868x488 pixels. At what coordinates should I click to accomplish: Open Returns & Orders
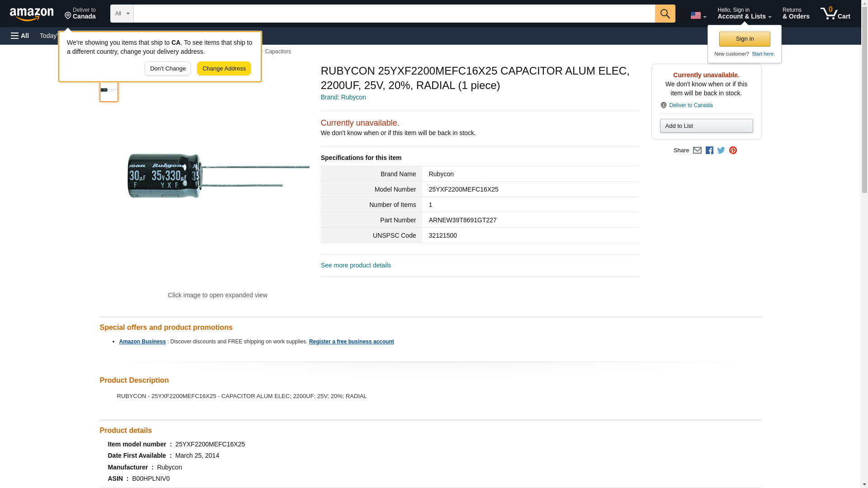coord(796,14)
